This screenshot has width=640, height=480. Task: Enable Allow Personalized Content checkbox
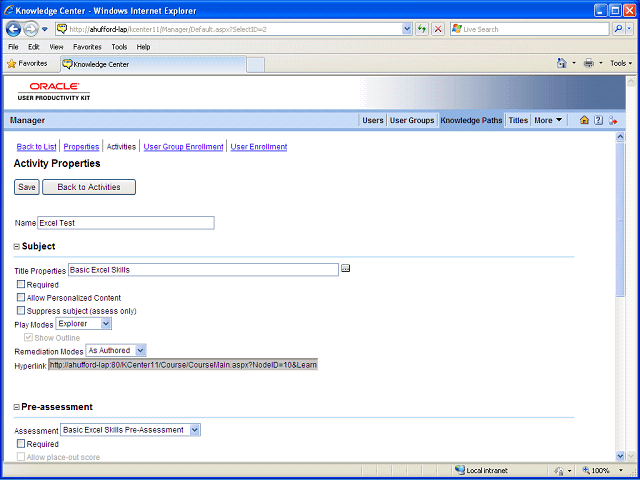21,298
